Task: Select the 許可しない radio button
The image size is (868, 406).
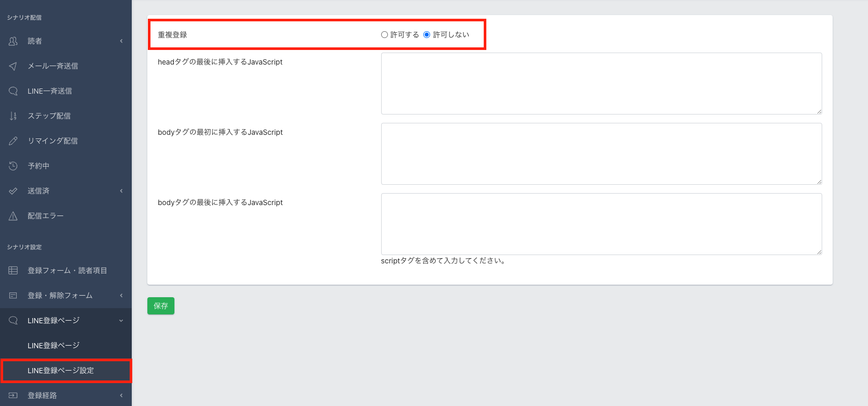Action: 427,35
